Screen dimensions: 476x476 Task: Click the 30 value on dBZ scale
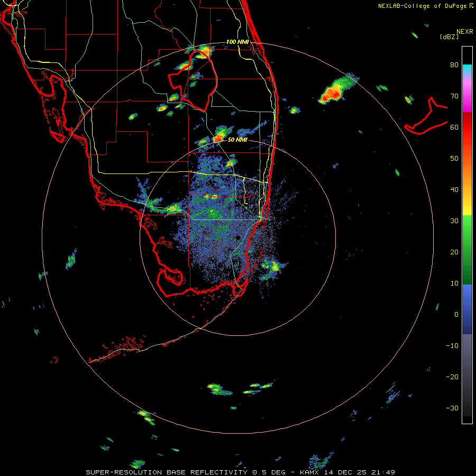[454, 221]
